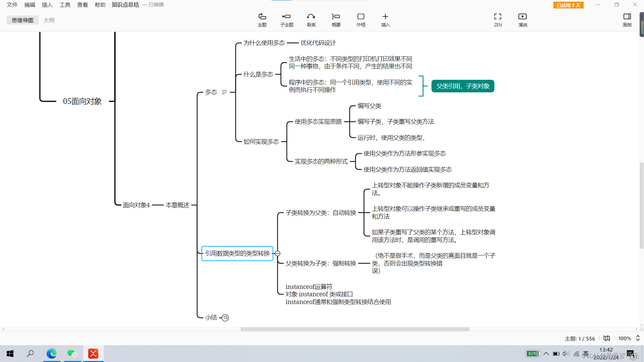Open the 文件 menu
644x362 pixels.
click(12, 5)
